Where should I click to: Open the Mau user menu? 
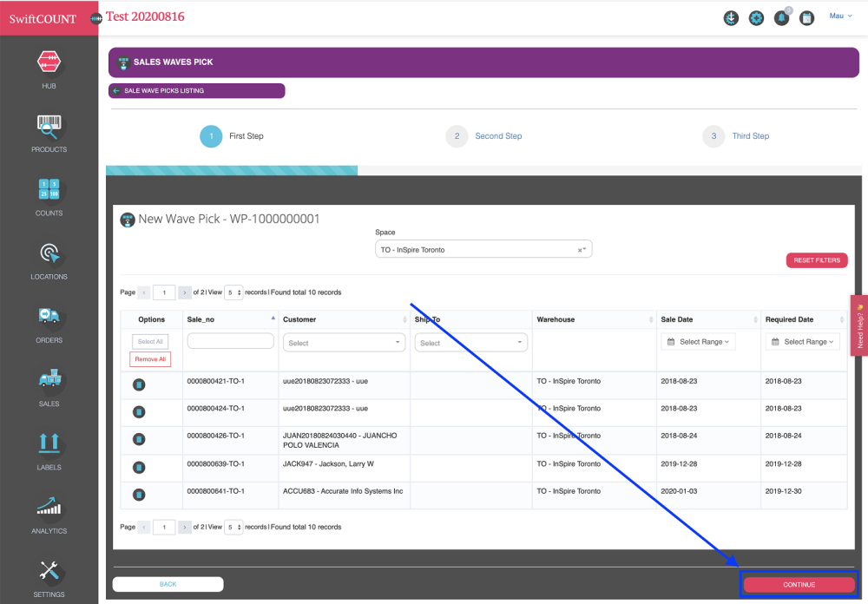pyautogui.click(x=840, y=16)
